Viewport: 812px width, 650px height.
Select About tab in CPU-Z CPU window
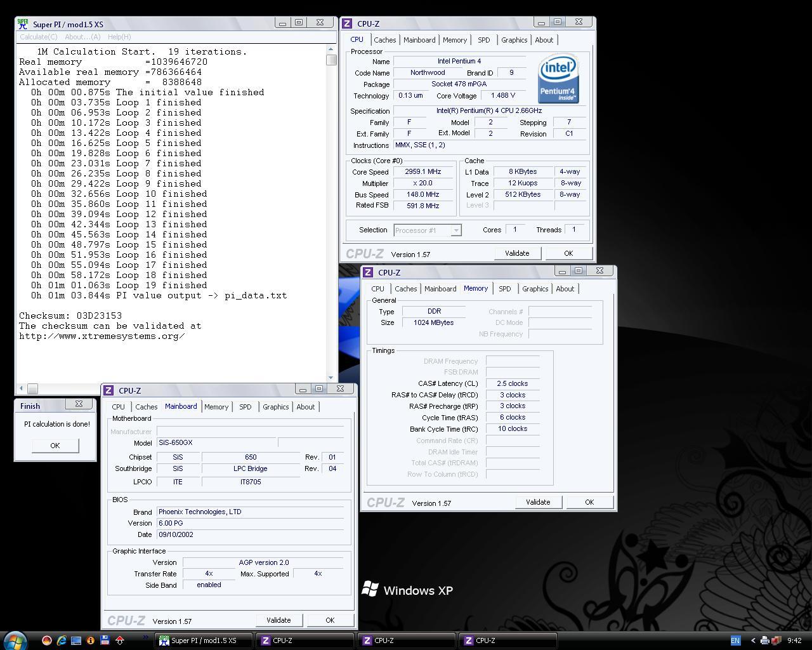[544, 40]
